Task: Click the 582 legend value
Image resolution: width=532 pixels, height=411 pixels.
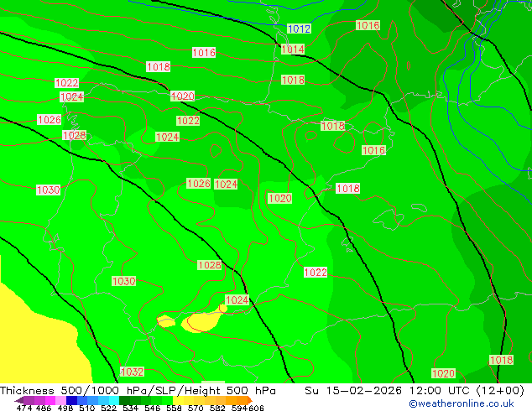Action: click(x=217, y=408)
